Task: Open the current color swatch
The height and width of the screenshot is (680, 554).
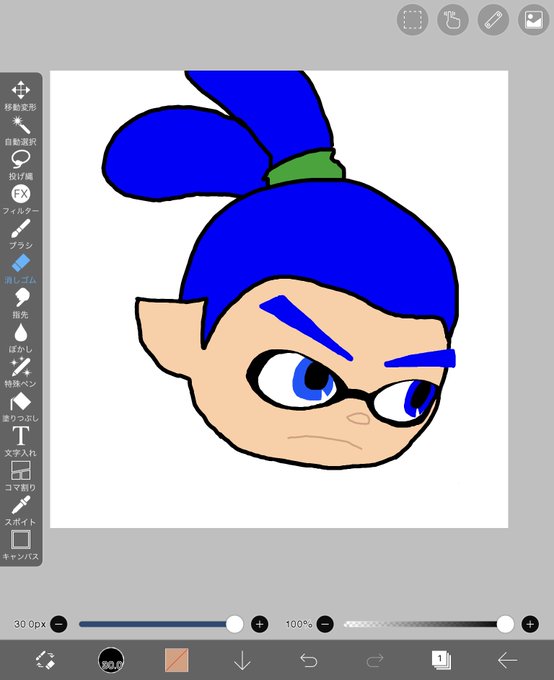Action: pos(177,660)
